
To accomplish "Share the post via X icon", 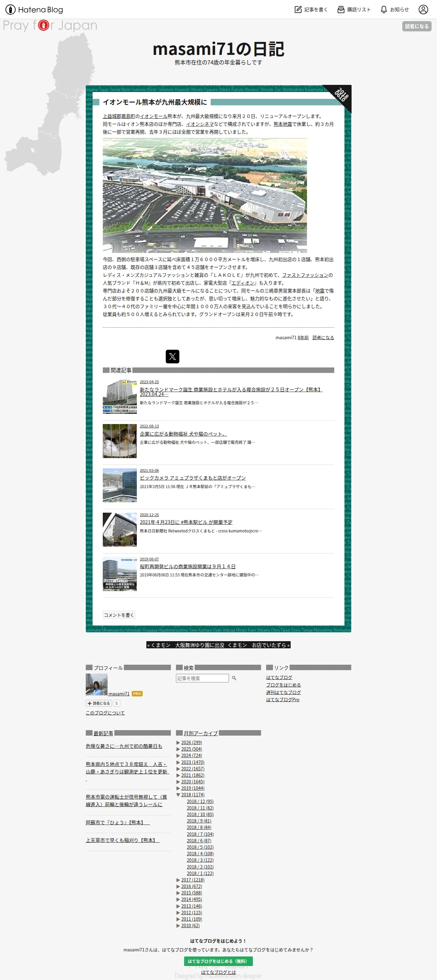I will pyautogui.click(x=173, y=357).
